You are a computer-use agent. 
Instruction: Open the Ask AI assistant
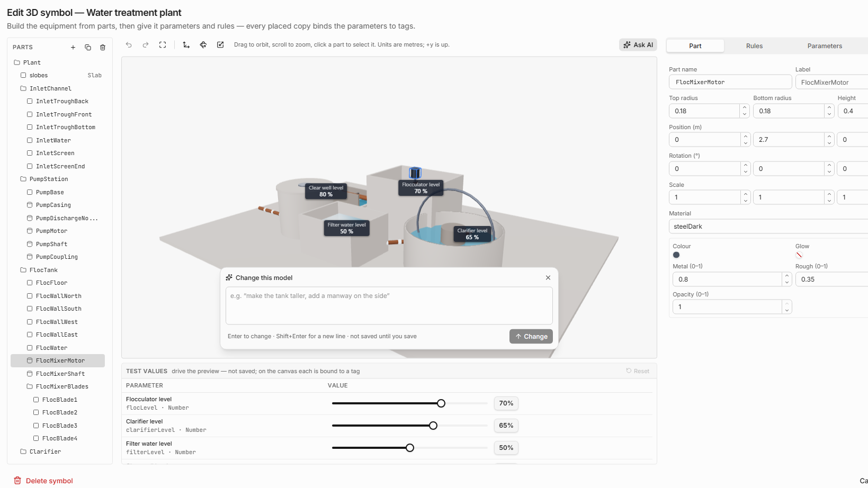coord(638,45)
